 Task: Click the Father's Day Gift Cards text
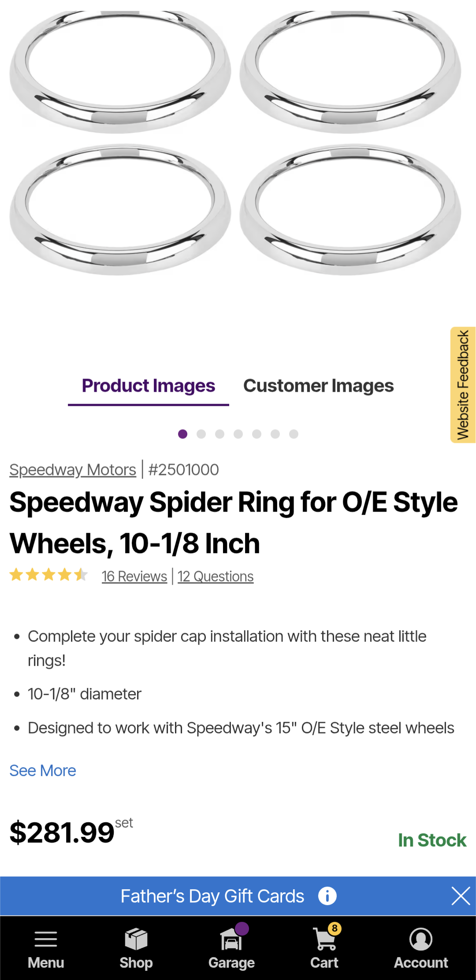(x=212, y=896)
